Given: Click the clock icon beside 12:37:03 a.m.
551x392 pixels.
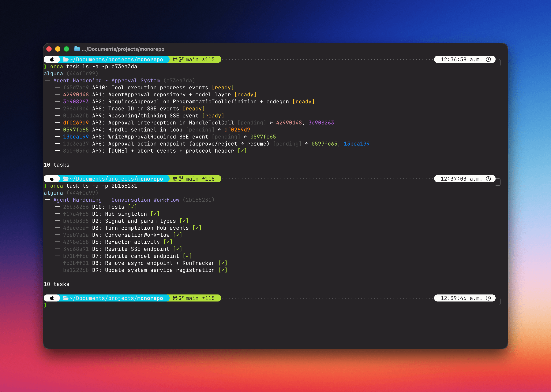Looking at the screenshot, I should (x=488, y=179).
